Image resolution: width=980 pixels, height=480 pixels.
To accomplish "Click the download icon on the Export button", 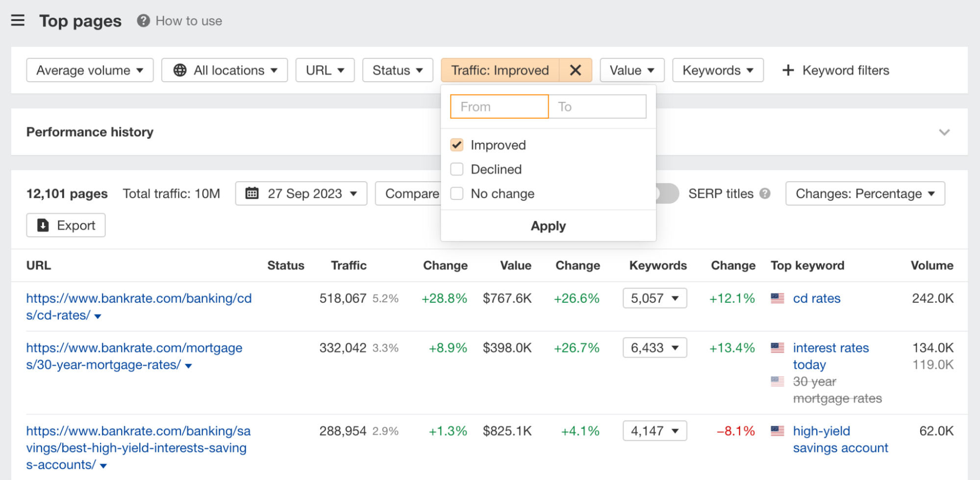I will 42,225.
